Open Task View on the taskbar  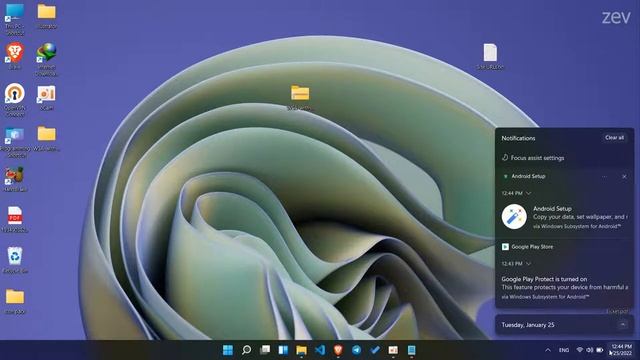pyautogui.click(x=265, y=350)
